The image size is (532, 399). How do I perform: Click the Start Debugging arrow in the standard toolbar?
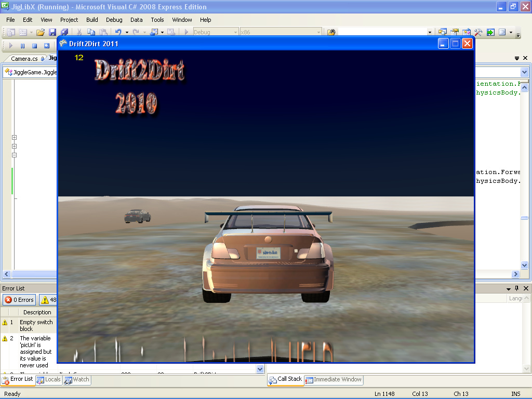[x=187, y=32]
